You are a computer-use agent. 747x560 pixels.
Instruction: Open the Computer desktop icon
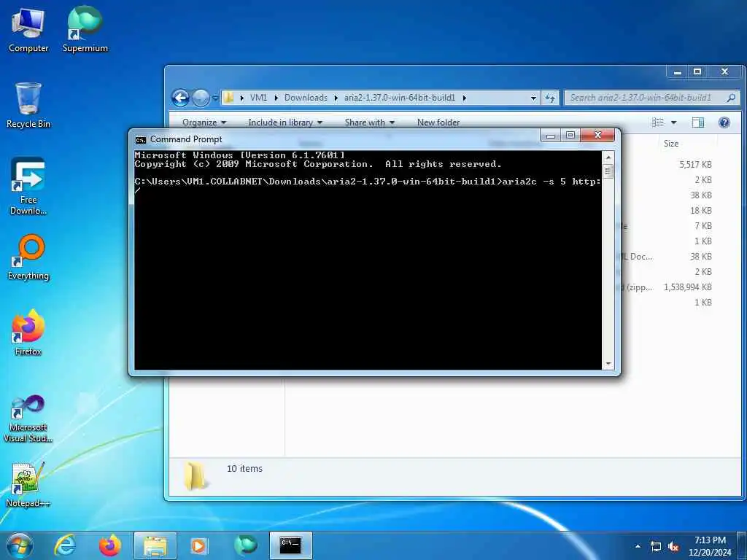[x=28, y=29]
